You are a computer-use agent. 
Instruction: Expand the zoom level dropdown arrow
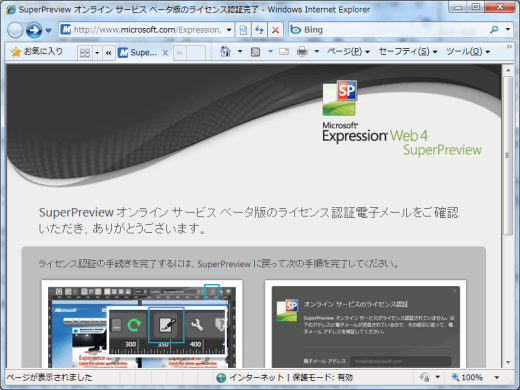pyautogui.click(x=497, y=377)
